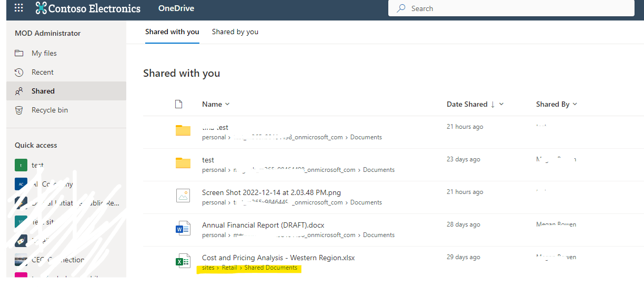Click the folder icon of the test row
The image size is (644, 287).
(183, 163)
